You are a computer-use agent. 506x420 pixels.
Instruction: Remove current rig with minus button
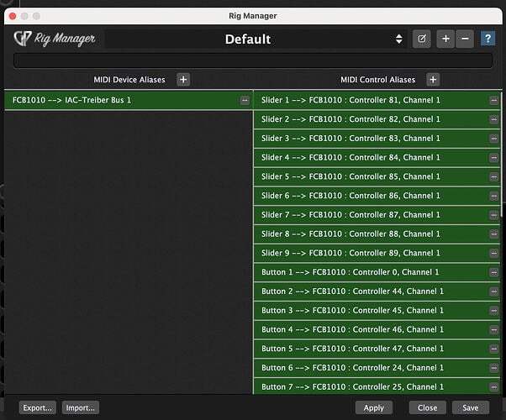[465, 39]
